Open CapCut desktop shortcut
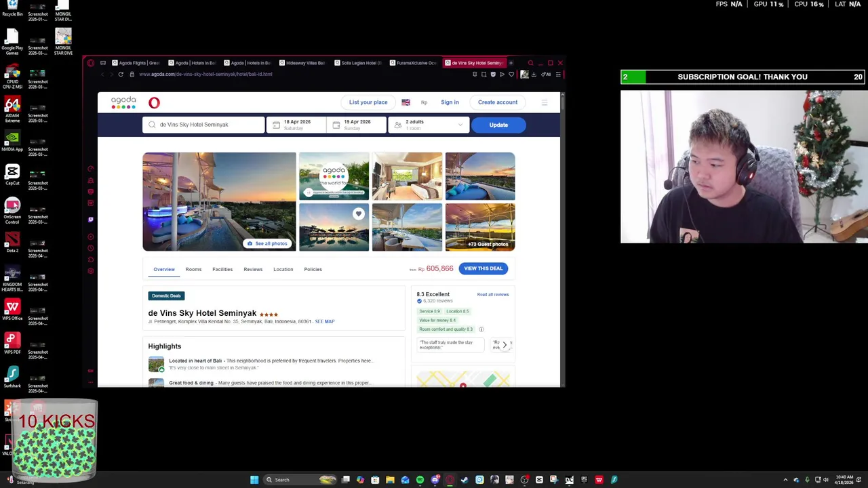 [12, 175]
